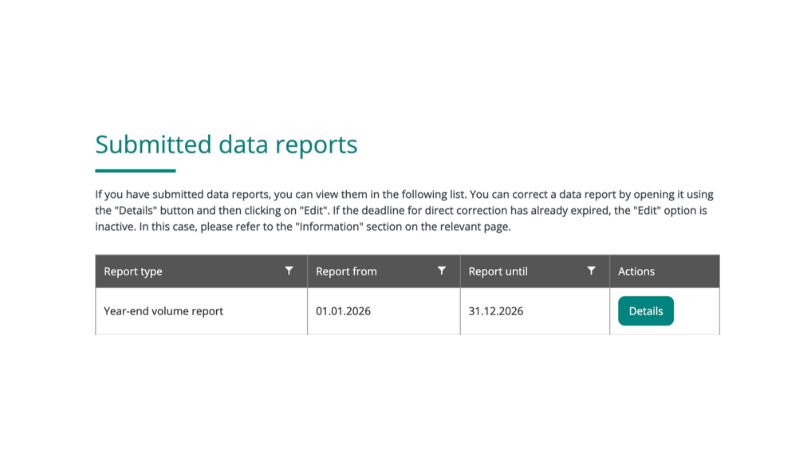The width and height of the screenshot is (812, 457).
Task: Open the Report type column filter
Action: pos(289,271)
